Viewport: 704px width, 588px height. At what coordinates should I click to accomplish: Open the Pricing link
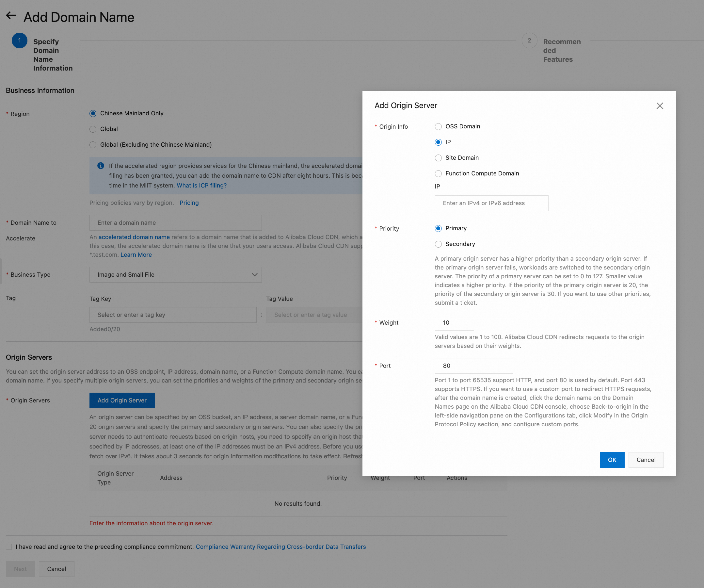click(x=189, y=203)
